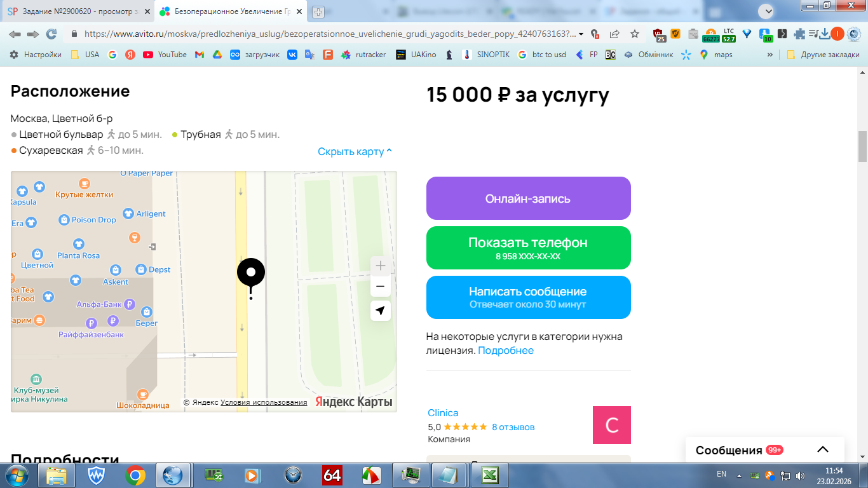The width and height of the screenshot is (868, 488).
Task: Open Условия использования map link
Action: (264, 402)
